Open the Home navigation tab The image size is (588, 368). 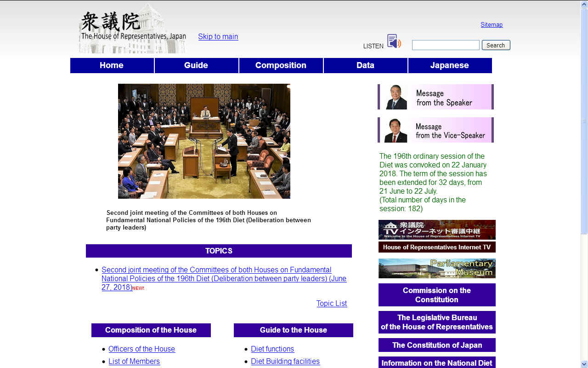[112, 65]
